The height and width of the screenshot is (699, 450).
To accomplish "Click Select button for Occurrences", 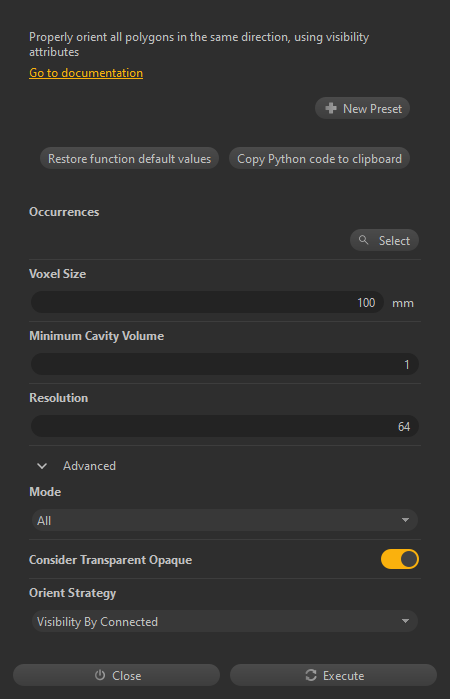I will [x=384, y=240].
